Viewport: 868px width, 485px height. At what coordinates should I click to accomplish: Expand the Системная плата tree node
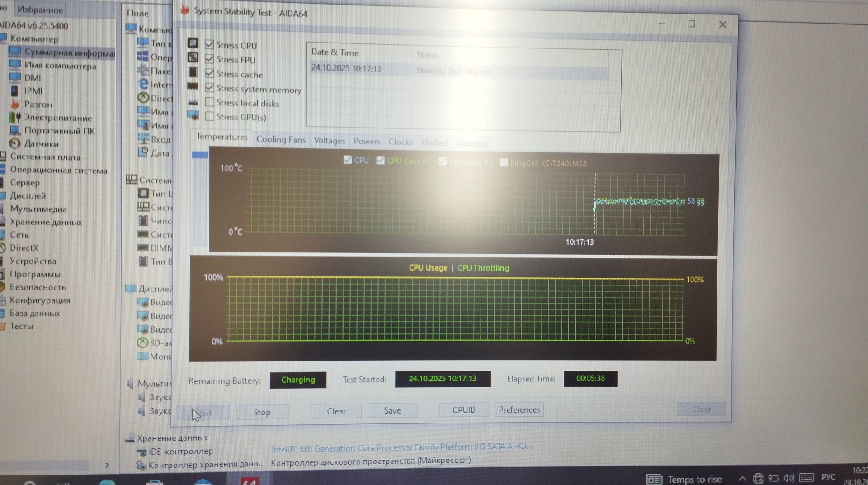pyautogui.click(x=45, y=157)
